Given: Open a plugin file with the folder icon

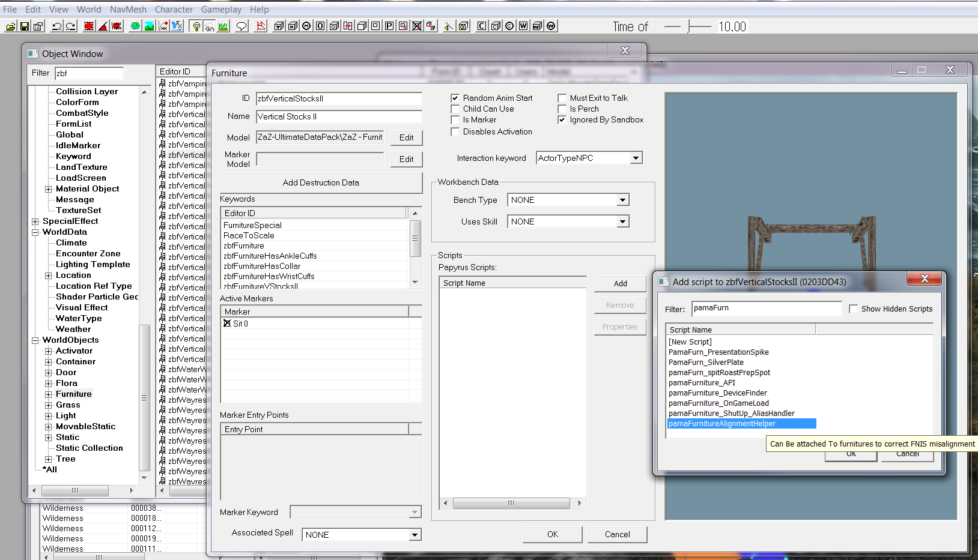Looking at the screenshot, I should tap(10, 26).
